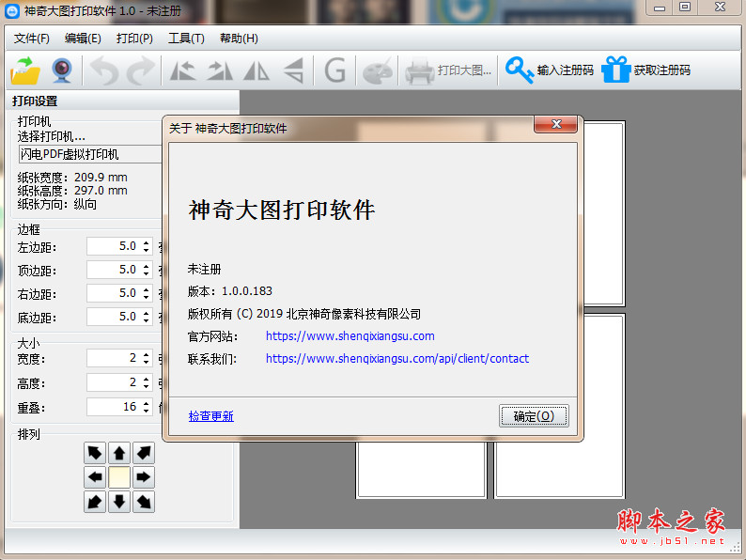Viewport: 746px width, 560px height.
Task: Click the 检查更新 link
Action: (x=210, y=416)
